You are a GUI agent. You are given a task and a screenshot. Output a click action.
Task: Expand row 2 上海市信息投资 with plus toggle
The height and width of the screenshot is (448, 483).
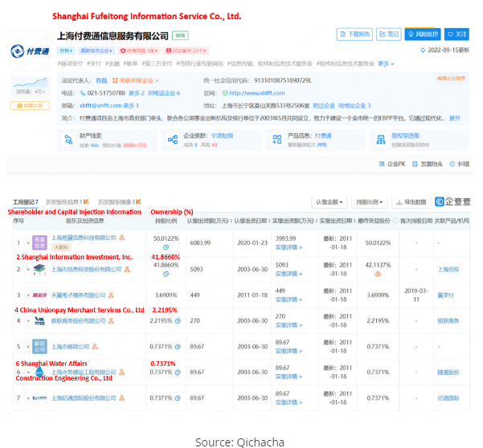coord(28,270)
